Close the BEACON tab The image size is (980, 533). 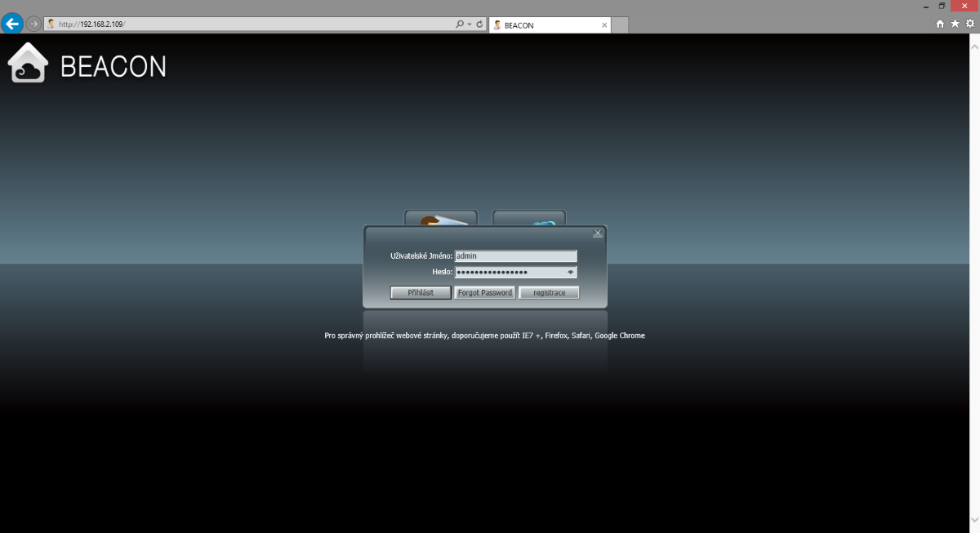604,25
